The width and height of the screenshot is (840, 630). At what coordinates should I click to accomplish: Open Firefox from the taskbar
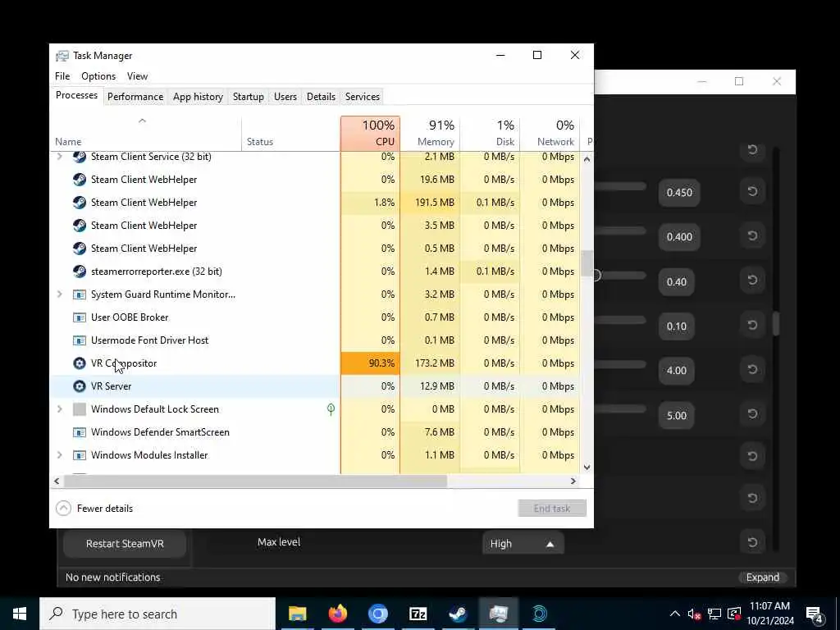tap(337, 614)
